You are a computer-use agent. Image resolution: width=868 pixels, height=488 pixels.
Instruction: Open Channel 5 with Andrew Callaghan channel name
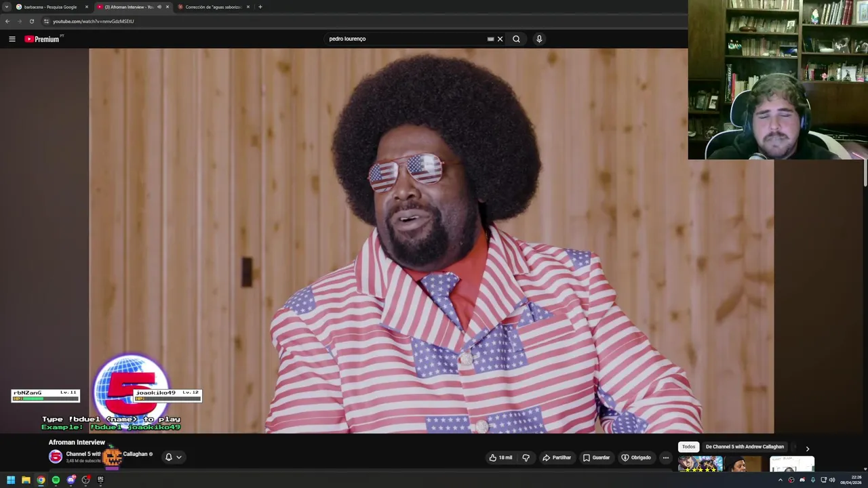click(106, 454)
